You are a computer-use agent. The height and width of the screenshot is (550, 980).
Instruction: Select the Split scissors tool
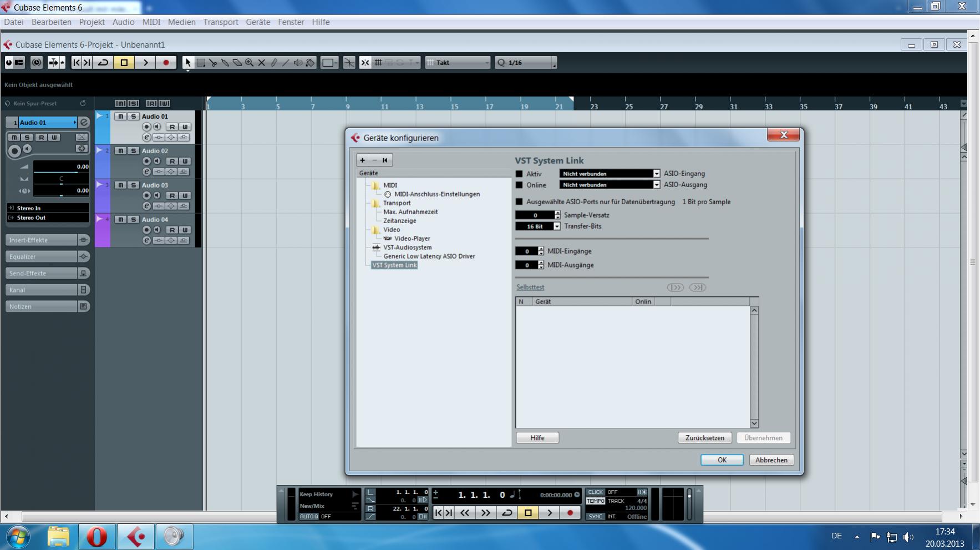pyautogui.click(x=213, y=63)
